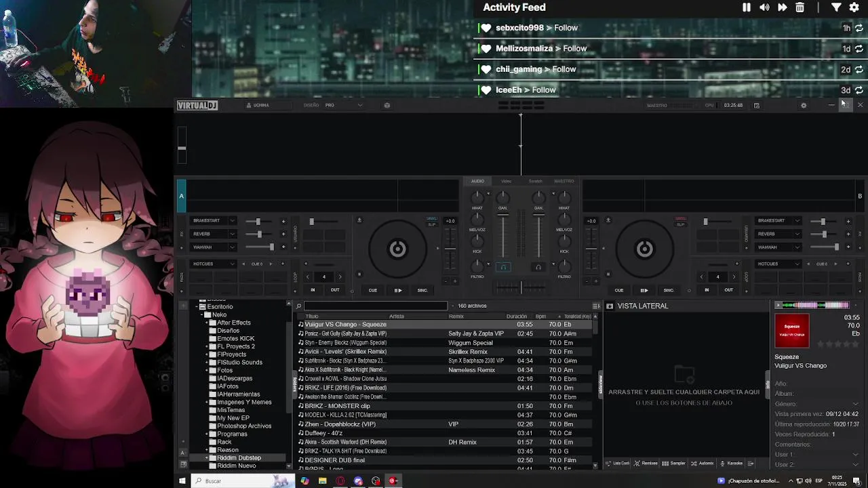Set deck B loop OUT point

tap(728, 290)
